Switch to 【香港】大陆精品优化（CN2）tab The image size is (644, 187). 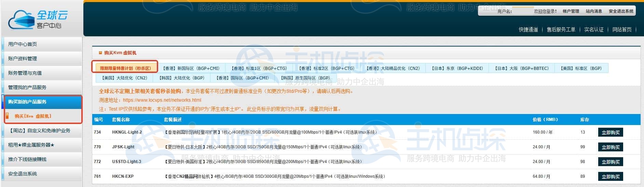click(x=393, y=68)
